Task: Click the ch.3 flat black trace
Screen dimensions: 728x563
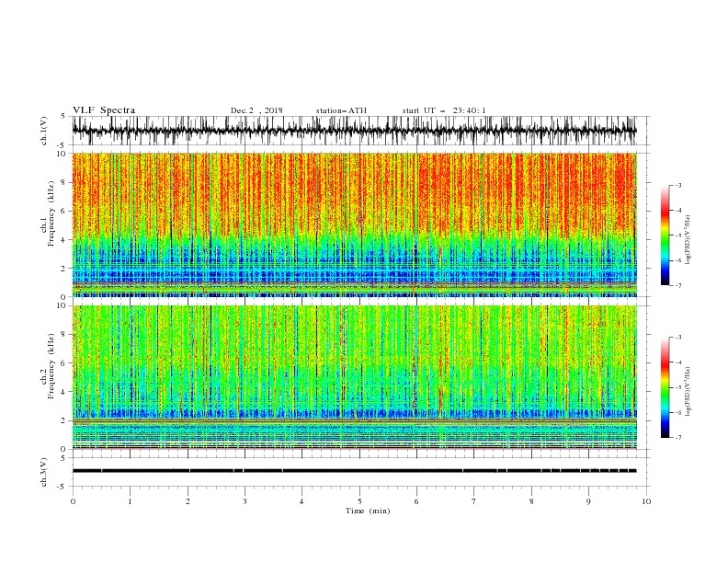Action: (x=354, y=471)
